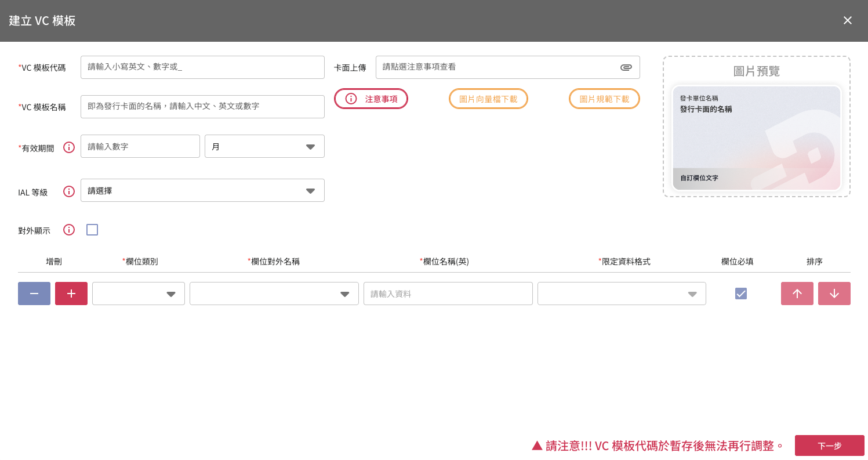Expand the IAL 等級 請選擇 dropdown

coord(202,190)
